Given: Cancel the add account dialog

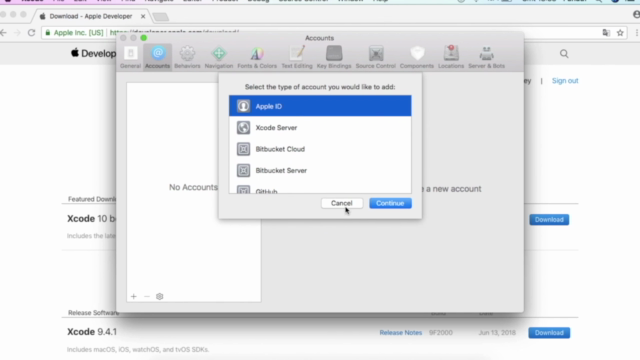Looking at the screenshot, I should [x=342, y=203].
